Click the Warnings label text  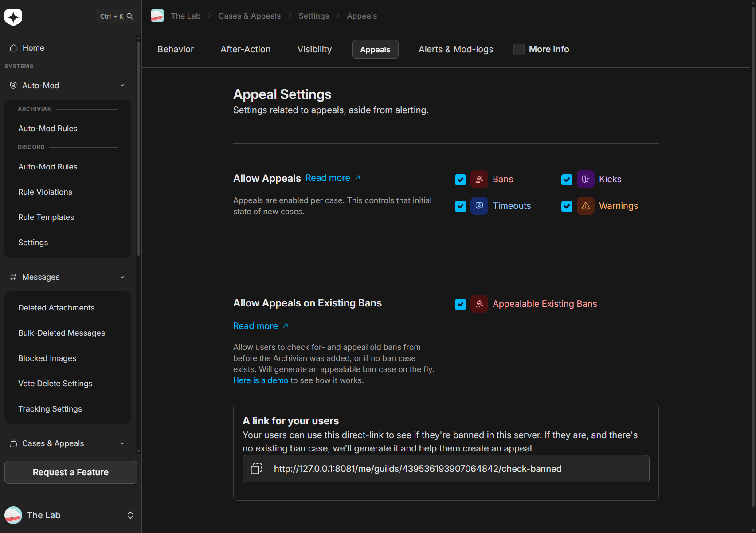(x=619, y=206)
